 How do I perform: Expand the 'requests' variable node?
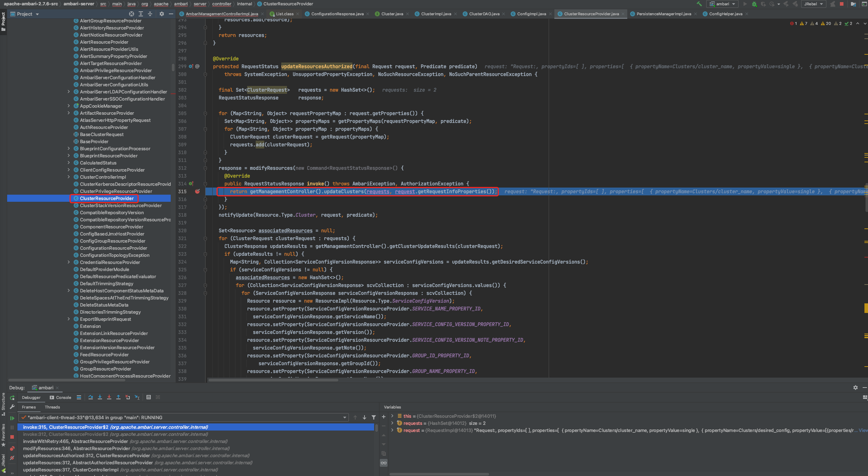coord(392,423)
